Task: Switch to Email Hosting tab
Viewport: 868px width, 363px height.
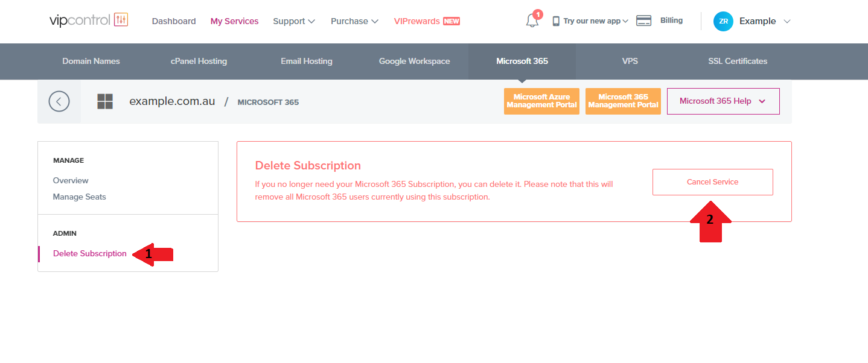Action: [x=307, y=61]
